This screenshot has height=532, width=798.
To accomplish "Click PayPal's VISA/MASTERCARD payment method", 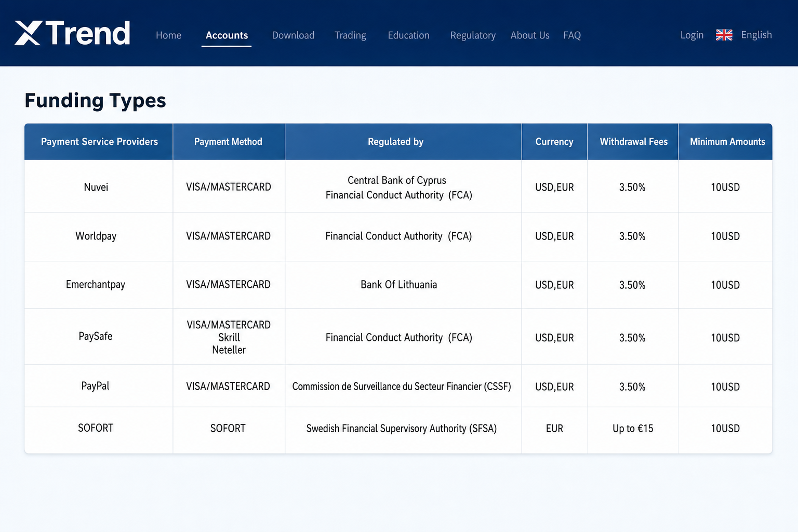I will click(x=228, y=387).
